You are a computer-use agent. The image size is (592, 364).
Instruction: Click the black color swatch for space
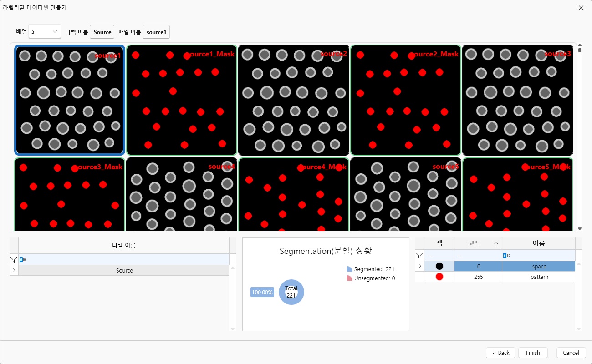pyautogui.click(x=439, y=266)
